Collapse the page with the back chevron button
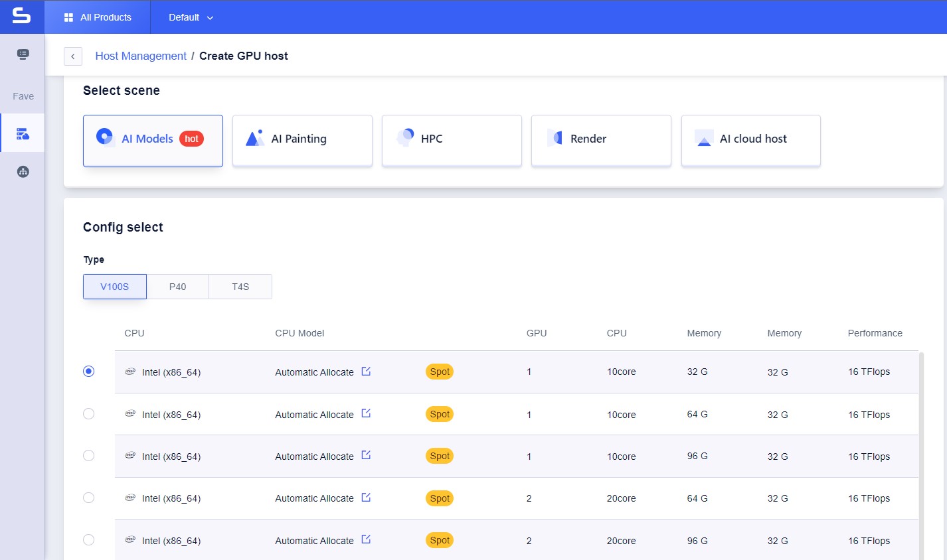Screen dimensions: 947x560 pyautogui.click(x=73, y=56)
